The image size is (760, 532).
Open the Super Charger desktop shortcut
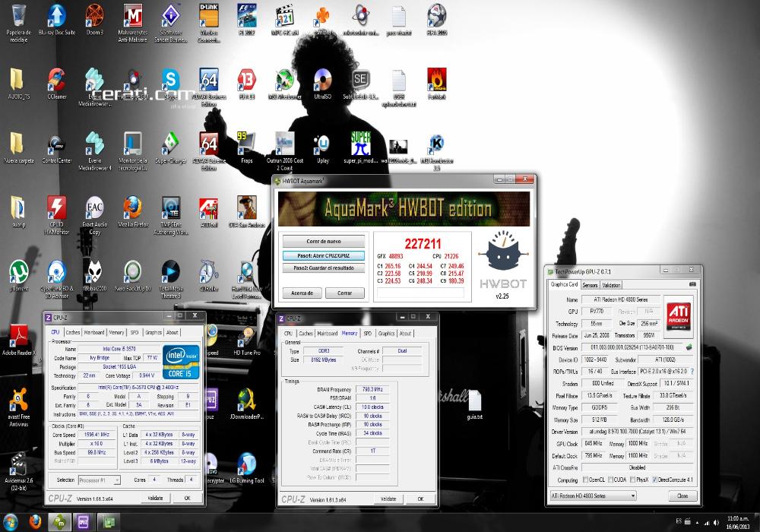(170, 147)
